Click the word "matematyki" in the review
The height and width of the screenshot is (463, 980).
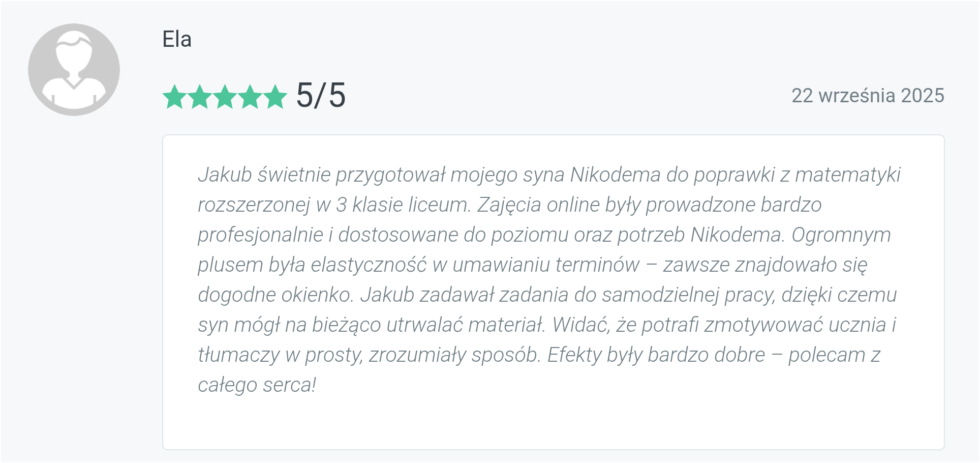[x=847, y=175]
